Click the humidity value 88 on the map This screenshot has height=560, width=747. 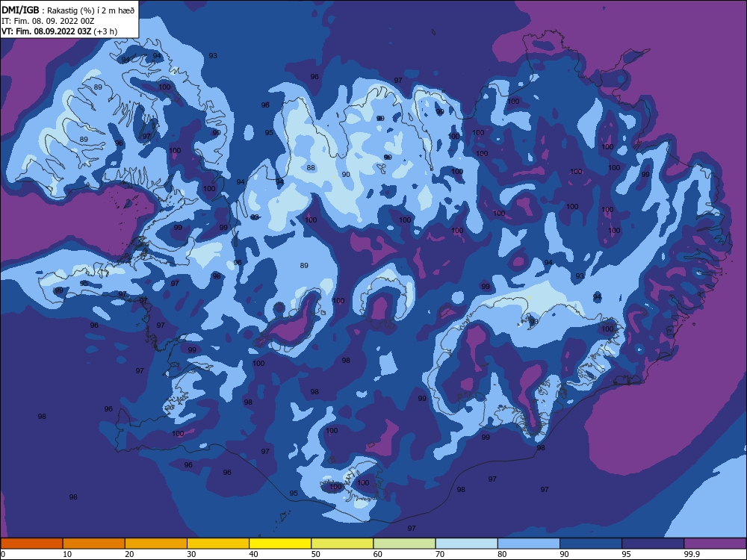(311, 167)
